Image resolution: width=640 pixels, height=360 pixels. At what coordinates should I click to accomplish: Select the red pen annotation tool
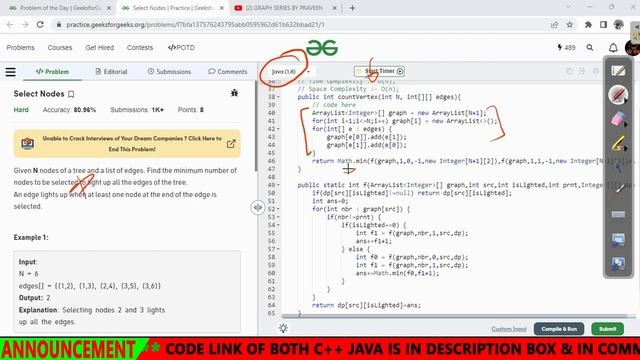point(618,95)
